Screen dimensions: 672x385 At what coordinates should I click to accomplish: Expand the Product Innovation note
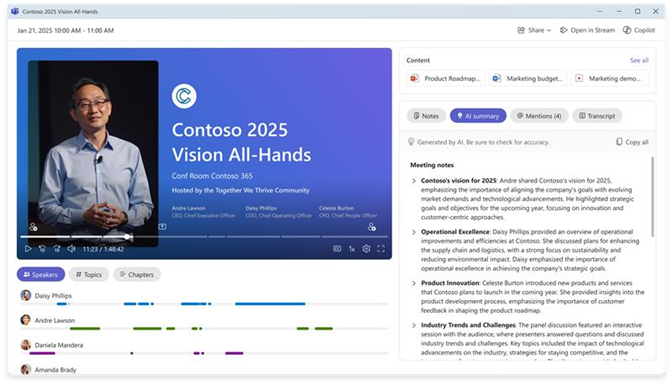(x=414, y=283)
